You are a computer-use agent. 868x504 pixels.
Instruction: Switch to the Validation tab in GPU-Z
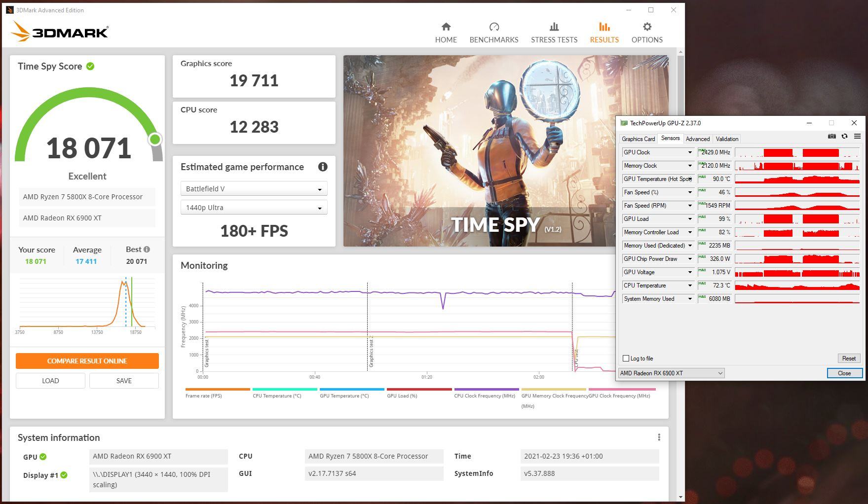point(727,139)
